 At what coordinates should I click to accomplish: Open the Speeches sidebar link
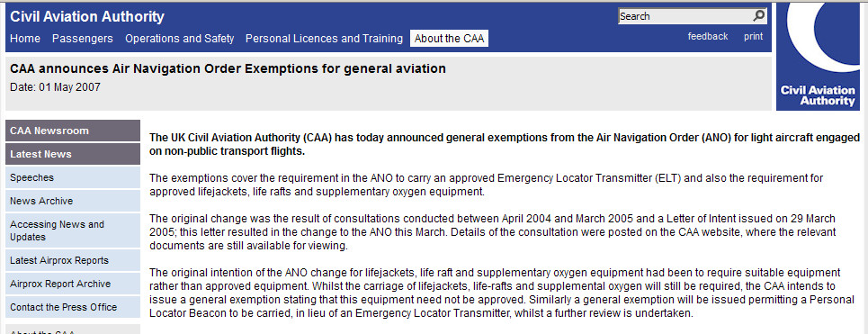pyautogui.click(x=73, y=177)
